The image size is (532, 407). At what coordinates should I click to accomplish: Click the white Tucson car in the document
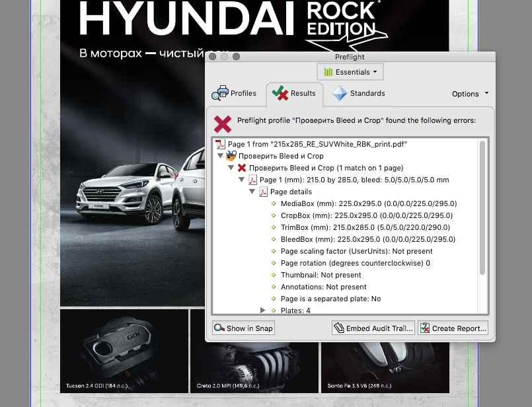point(128,194)
